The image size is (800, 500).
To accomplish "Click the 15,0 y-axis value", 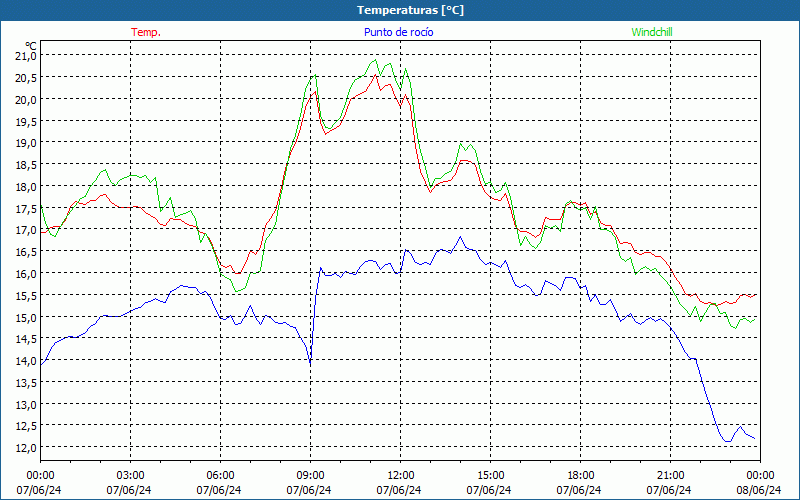I will point(27,317).
